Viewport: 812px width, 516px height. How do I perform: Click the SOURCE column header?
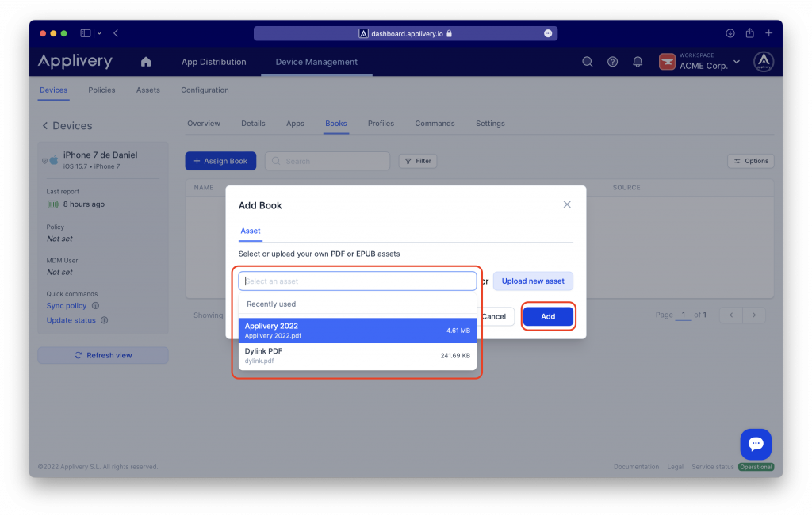[626, 187]
